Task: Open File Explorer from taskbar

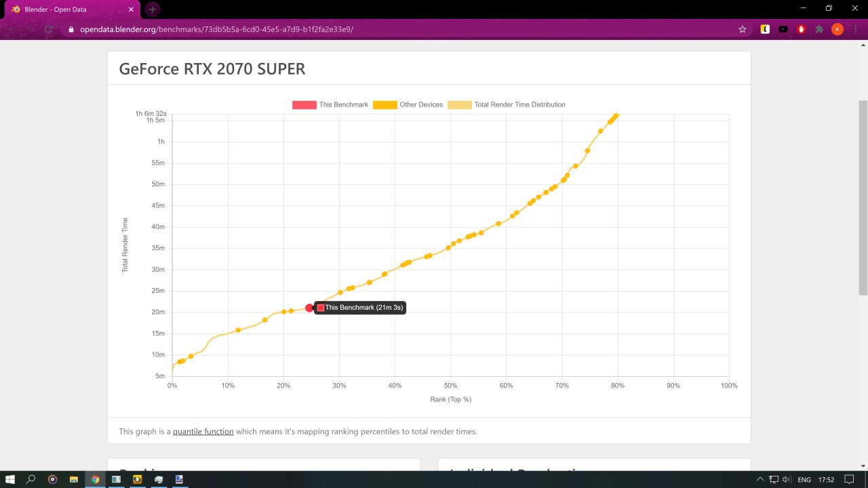Action: [74, 479]
